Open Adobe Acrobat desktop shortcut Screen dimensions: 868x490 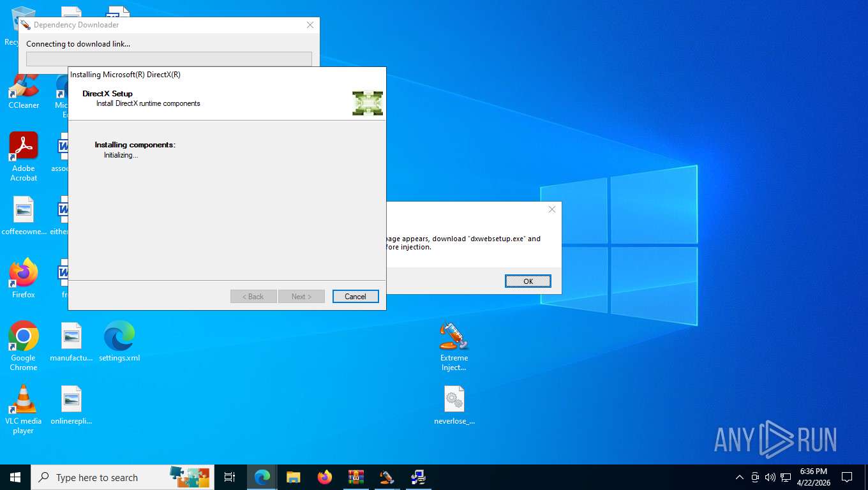(x=24, y=157)
